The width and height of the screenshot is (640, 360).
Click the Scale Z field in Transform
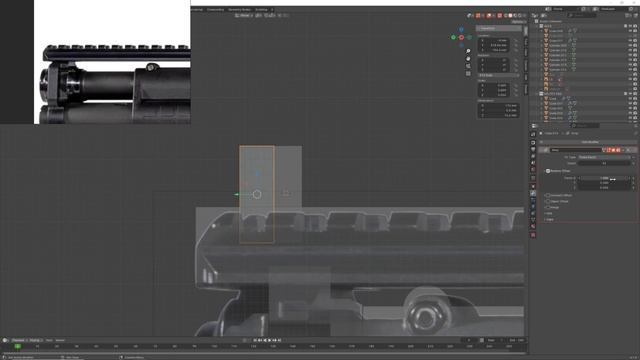493,95
